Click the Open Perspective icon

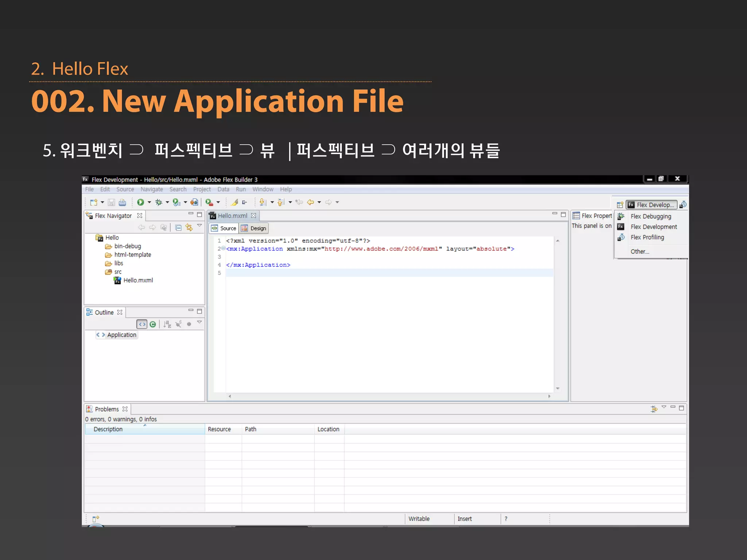[620, 205]
